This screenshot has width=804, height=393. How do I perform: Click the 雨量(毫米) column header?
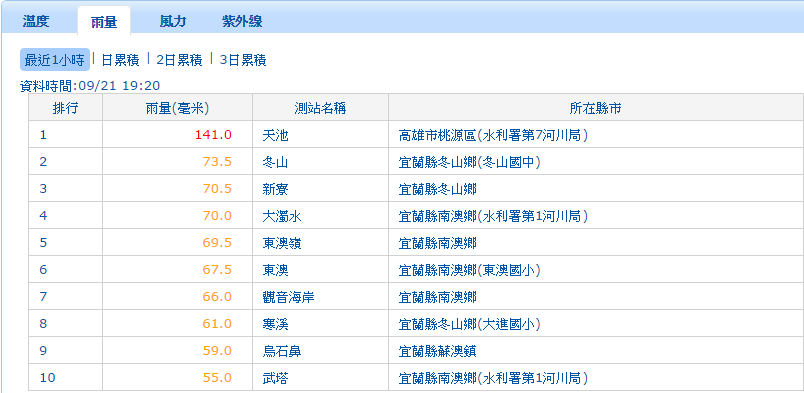click(x=177, y=108)
